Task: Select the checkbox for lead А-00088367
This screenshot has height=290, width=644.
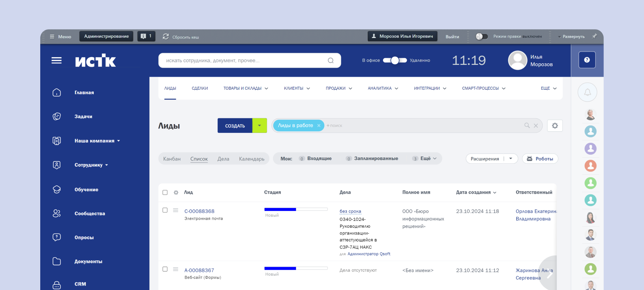Action: (165, 269)
